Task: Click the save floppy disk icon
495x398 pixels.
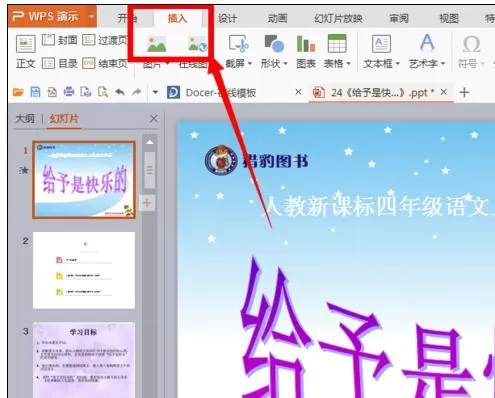Action: click(x=35, y=92)
